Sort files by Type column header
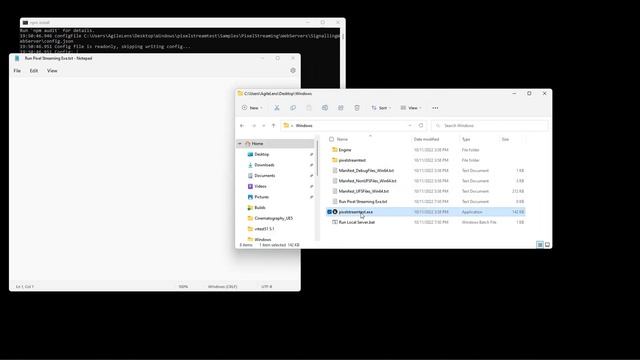Viewport: 640px width, 360px height. click(x=466, y=139)
